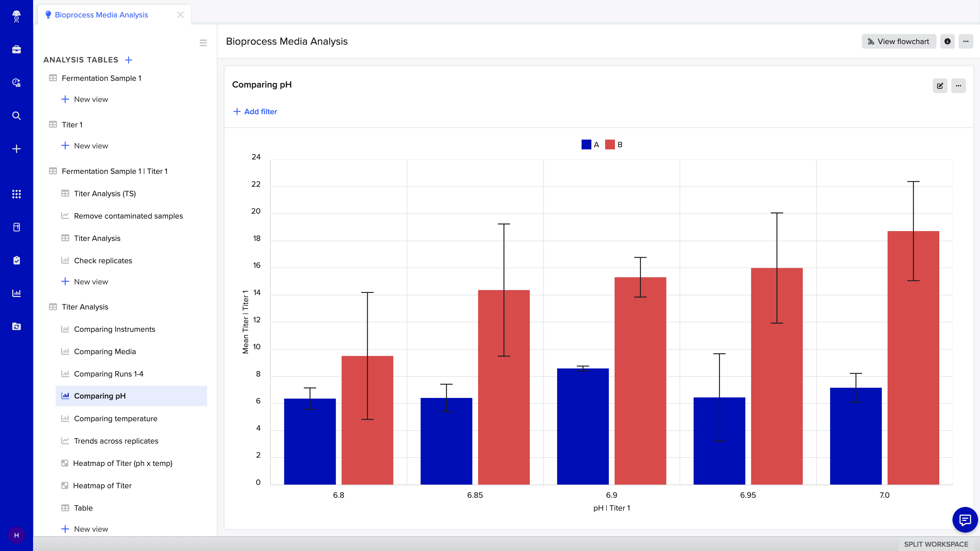Click the briefcase projects icon in sidebar
The height and width of the screenshot is (551, 980).
tap(16, 49)
